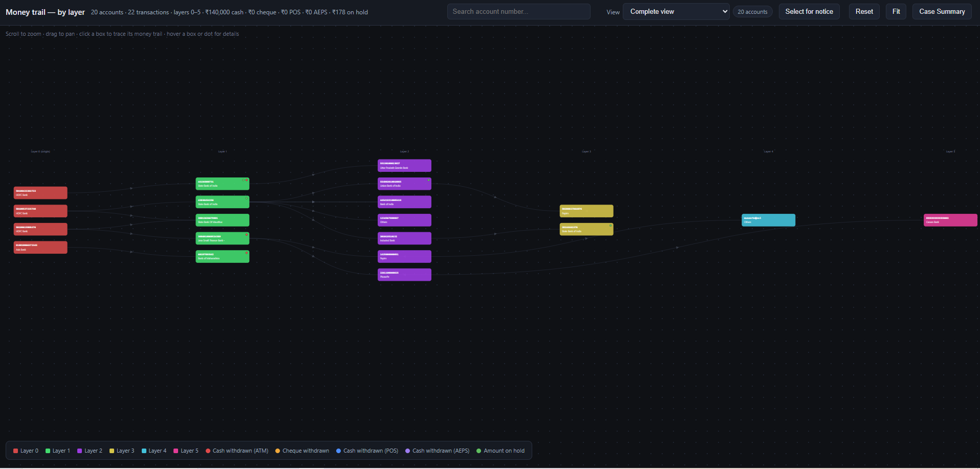Focus the Search account number field

pyautogui.click(x=519, y=12)
